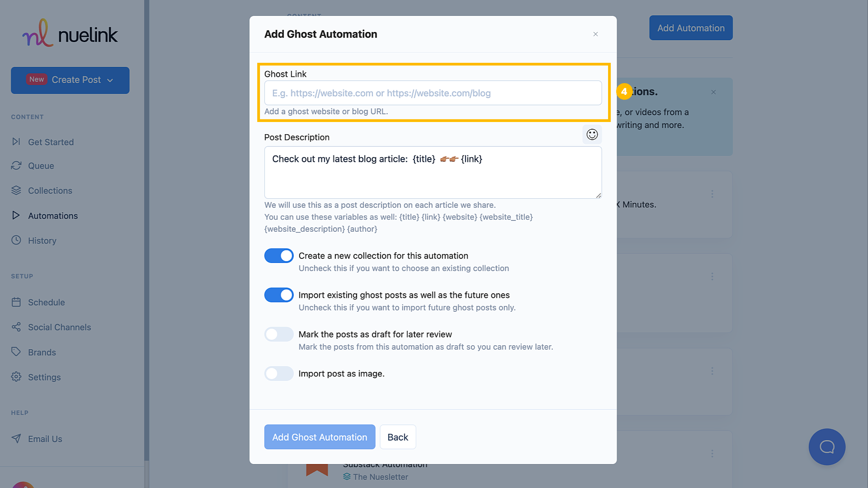Click the Back button
This screenshot has width=868, height=488.
coord(398,437)
